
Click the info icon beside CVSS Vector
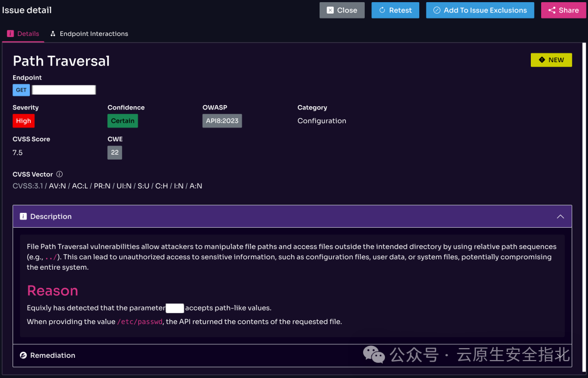pos(59,174)
